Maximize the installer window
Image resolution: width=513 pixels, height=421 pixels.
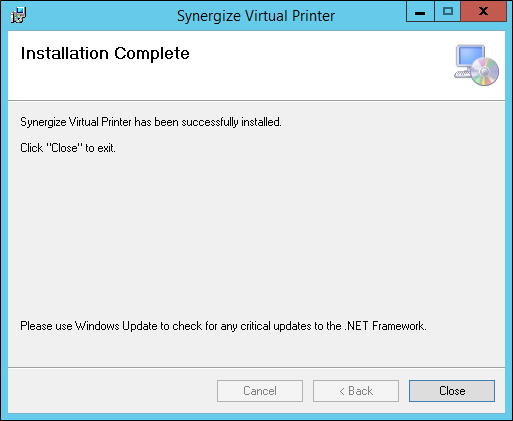click(x=448, y=12)
